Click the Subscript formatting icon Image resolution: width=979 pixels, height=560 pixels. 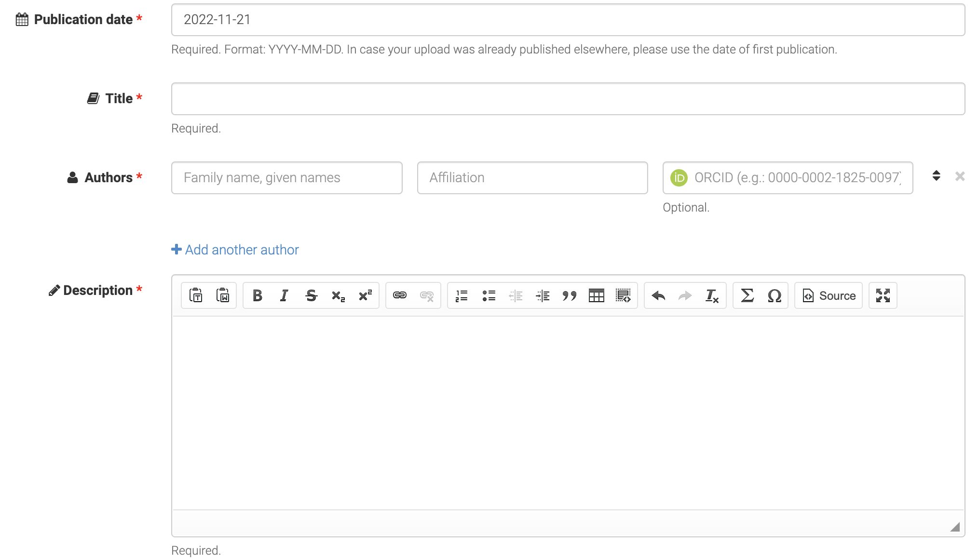click(x=338, y=296)
